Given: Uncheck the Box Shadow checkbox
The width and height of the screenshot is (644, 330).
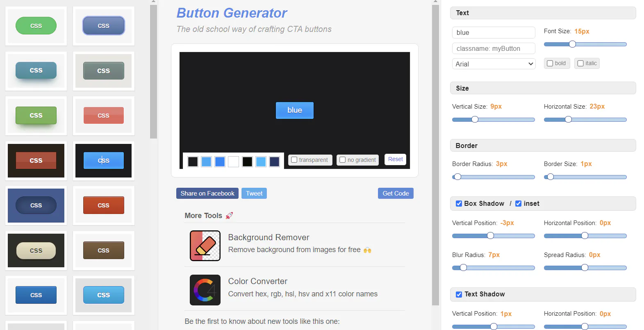Looking at the screenshot, I should 459,204.
